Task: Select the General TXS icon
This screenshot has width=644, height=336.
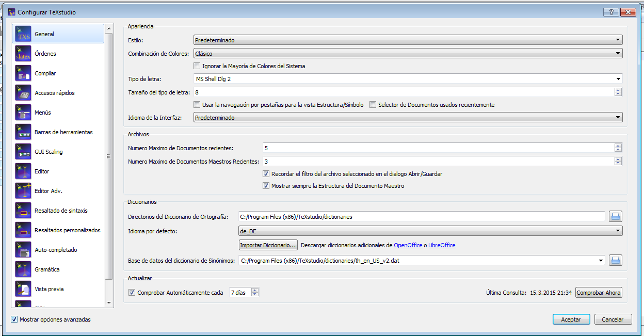Action: pos(23,34)
